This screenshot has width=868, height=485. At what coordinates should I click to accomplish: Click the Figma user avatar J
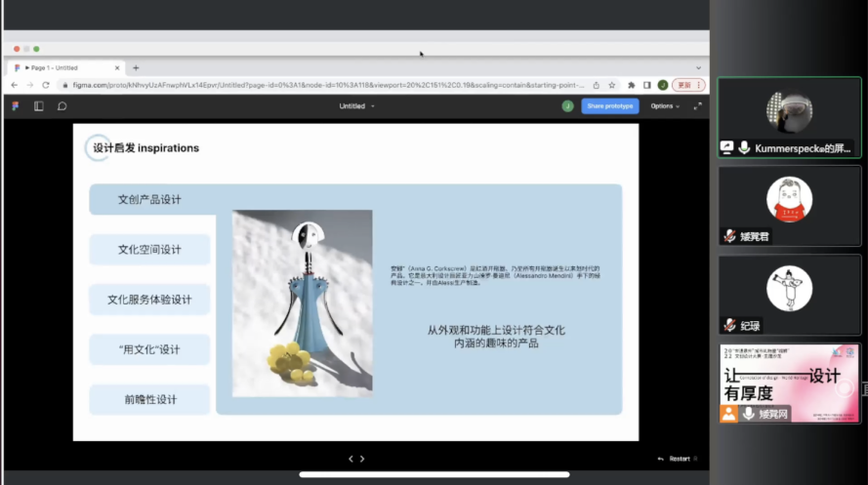pyautogui.click(x=567, y=106)
